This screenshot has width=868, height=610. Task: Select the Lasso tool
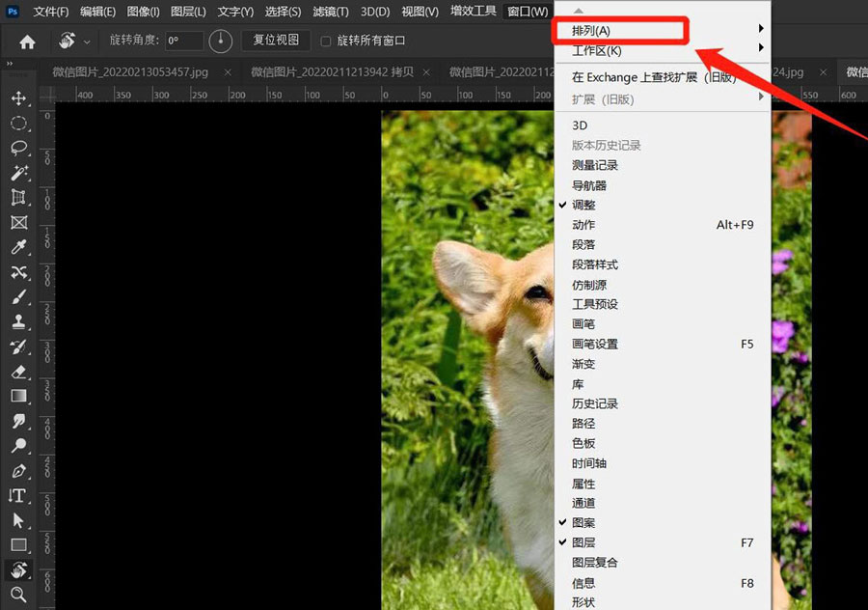[x=19, y=148]
